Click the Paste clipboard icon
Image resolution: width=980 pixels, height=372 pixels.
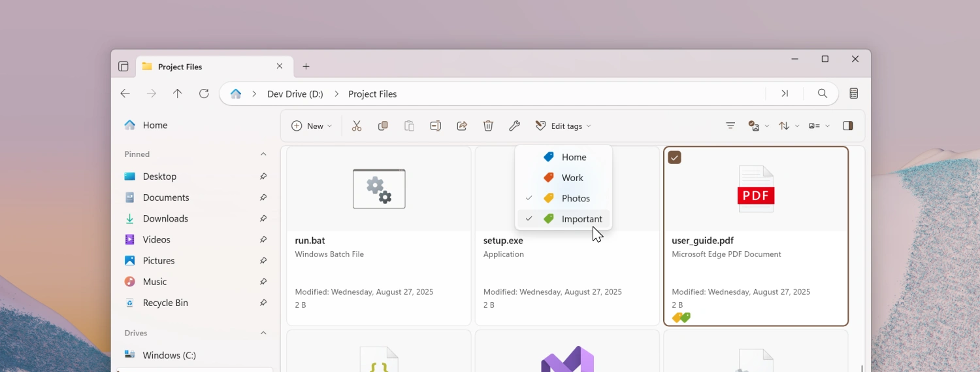point(409,126)
